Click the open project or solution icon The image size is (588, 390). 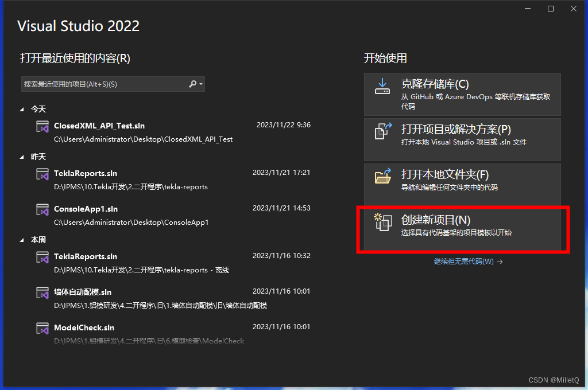click(383, 131)
